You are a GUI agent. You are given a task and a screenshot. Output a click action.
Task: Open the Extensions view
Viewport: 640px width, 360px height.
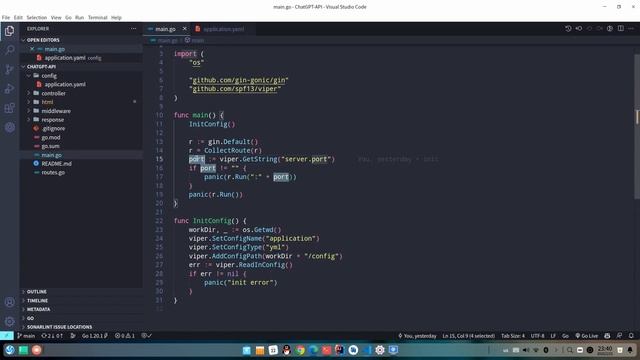coord(9,108)
